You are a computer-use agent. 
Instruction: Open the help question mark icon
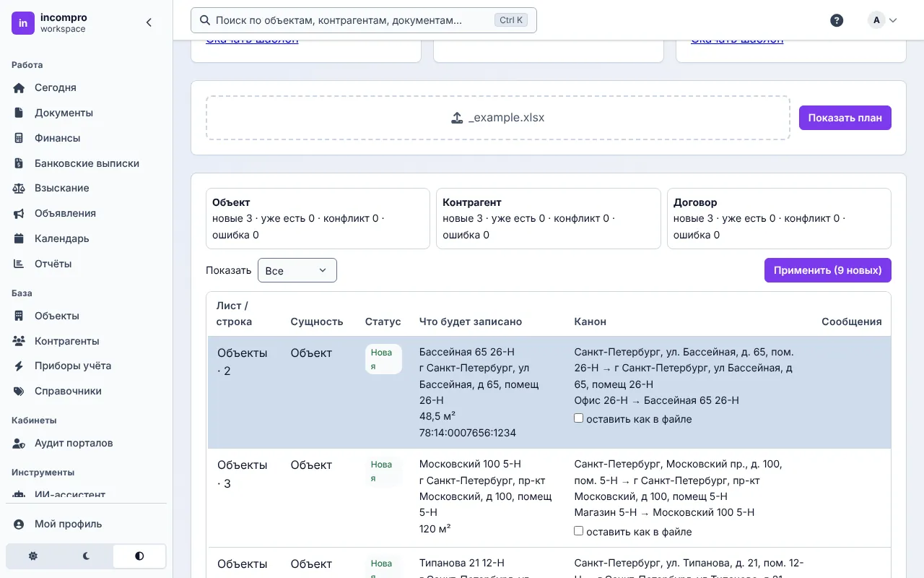837,20
